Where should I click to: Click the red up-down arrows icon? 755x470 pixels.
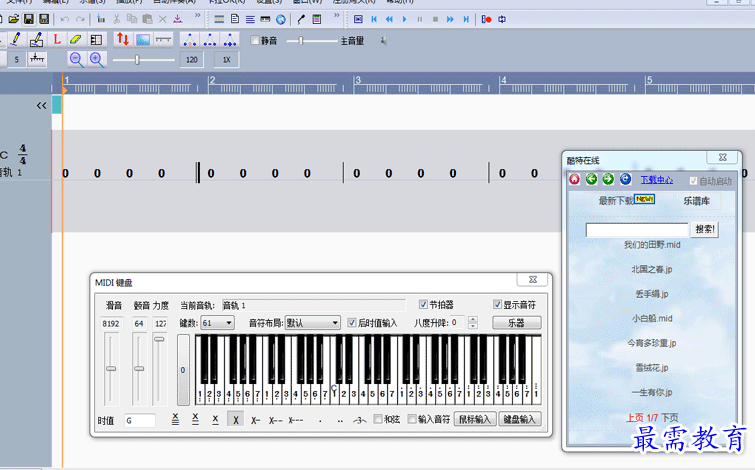tap(123, 39)
